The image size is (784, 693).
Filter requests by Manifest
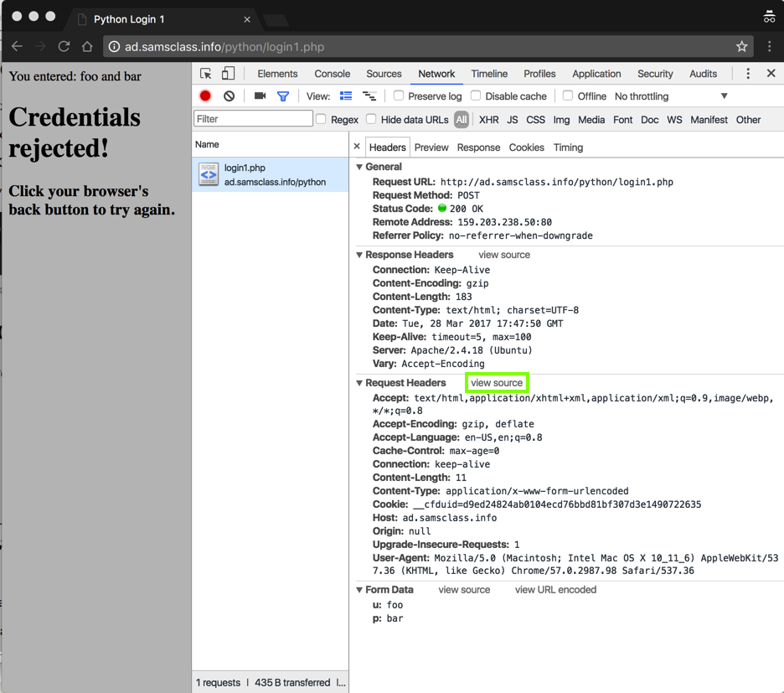tap(709, 120)
